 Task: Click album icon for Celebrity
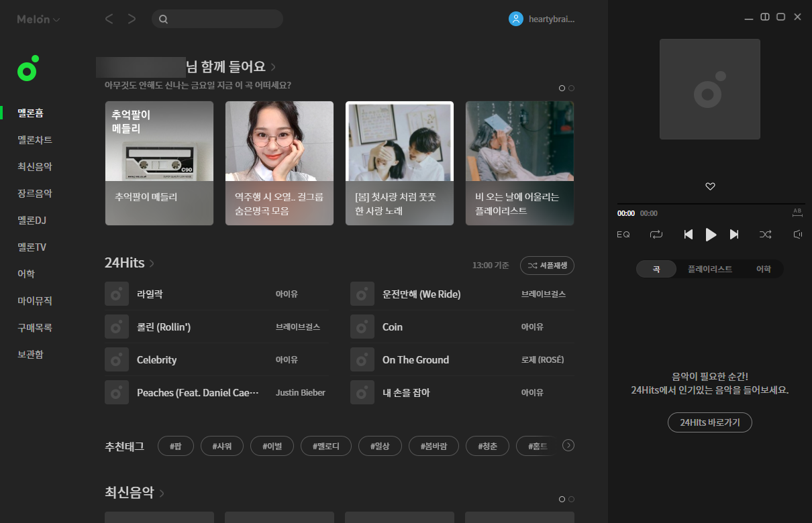click(x=117, y=359)
